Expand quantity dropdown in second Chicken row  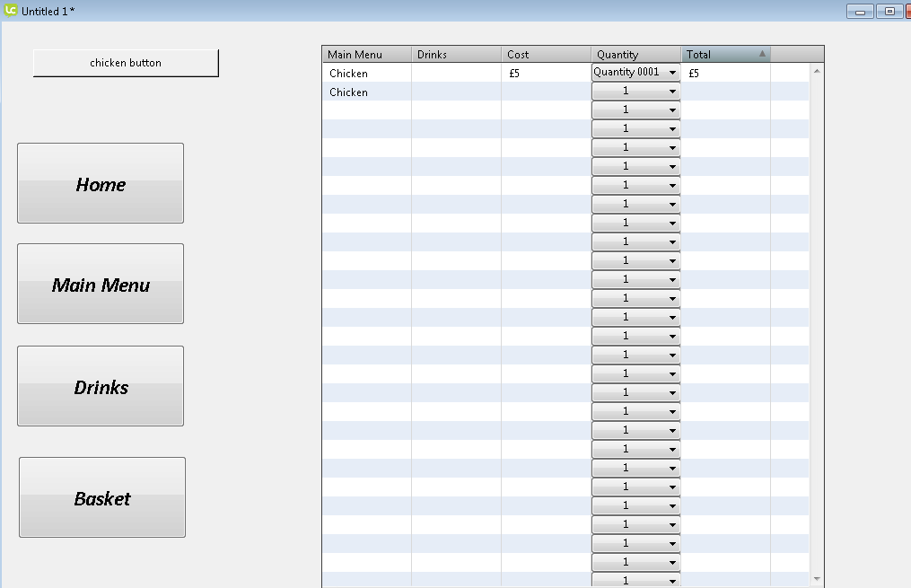635,91
